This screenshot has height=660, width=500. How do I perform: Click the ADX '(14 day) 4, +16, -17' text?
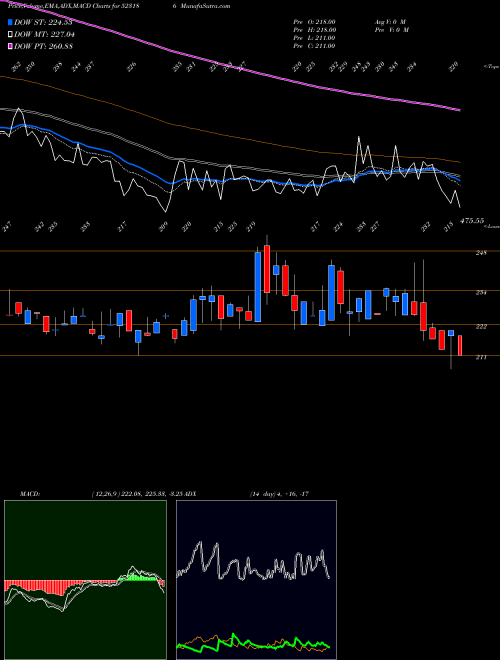(x=279, y=494)
